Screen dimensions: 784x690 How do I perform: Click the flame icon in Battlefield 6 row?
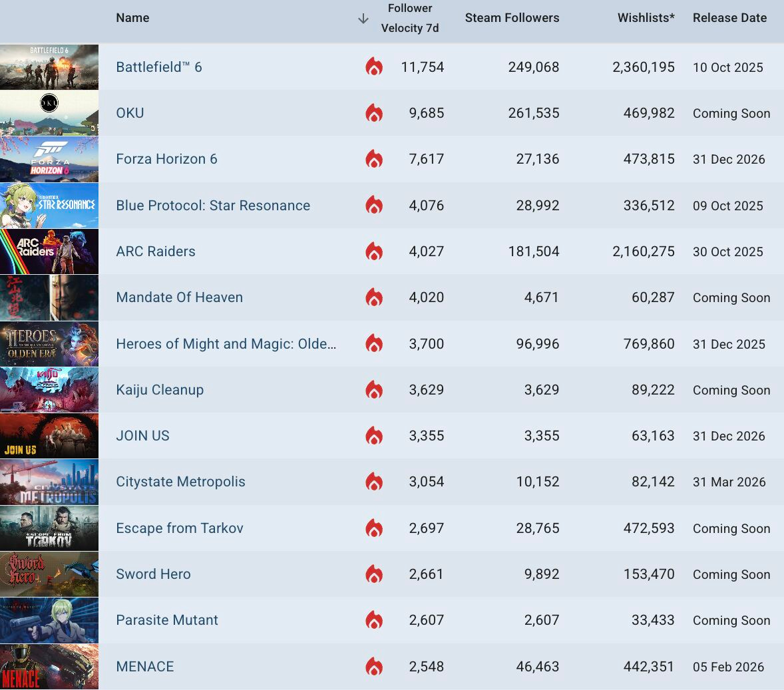(374, 67)
